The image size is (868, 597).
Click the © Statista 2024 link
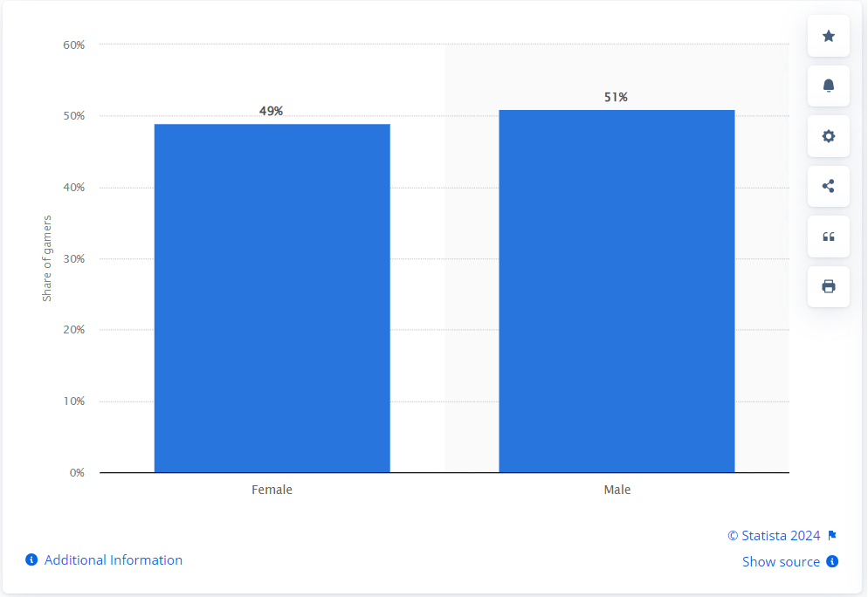click(774, 536)
